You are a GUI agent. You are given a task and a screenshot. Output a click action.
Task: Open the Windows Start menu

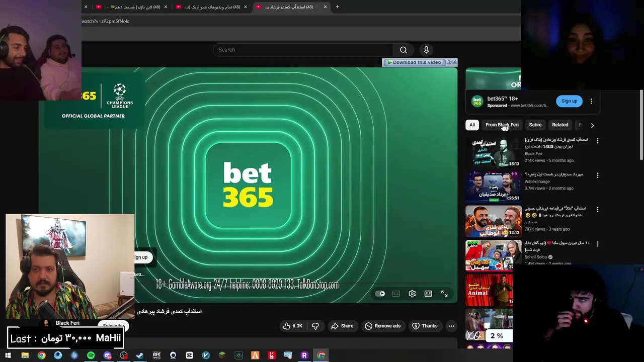pos(8,355)
